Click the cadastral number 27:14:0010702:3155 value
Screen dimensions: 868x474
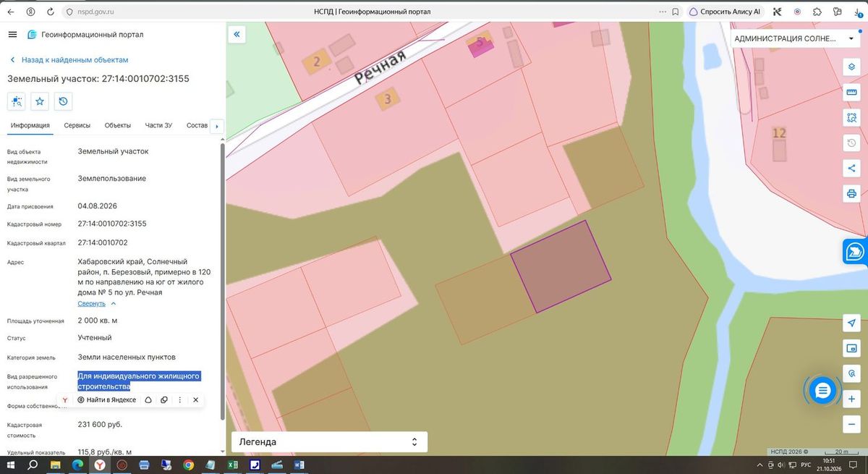pyautogui.click(x=112, y=224)
